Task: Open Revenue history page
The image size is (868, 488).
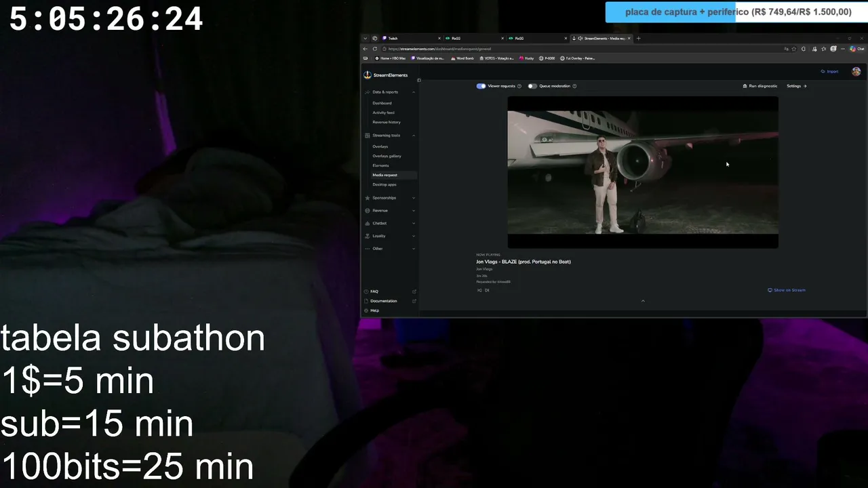Action: click(x=387, y=122)
